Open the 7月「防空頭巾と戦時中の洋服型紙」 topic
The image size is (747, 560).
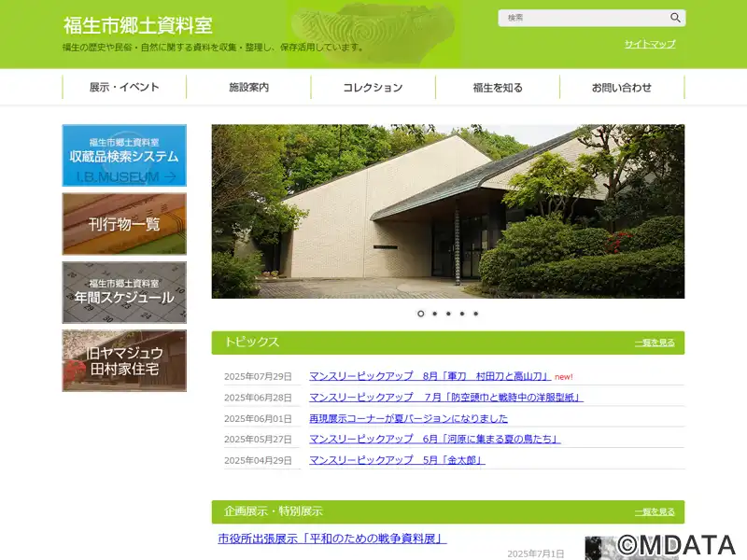tap(446, 398)
